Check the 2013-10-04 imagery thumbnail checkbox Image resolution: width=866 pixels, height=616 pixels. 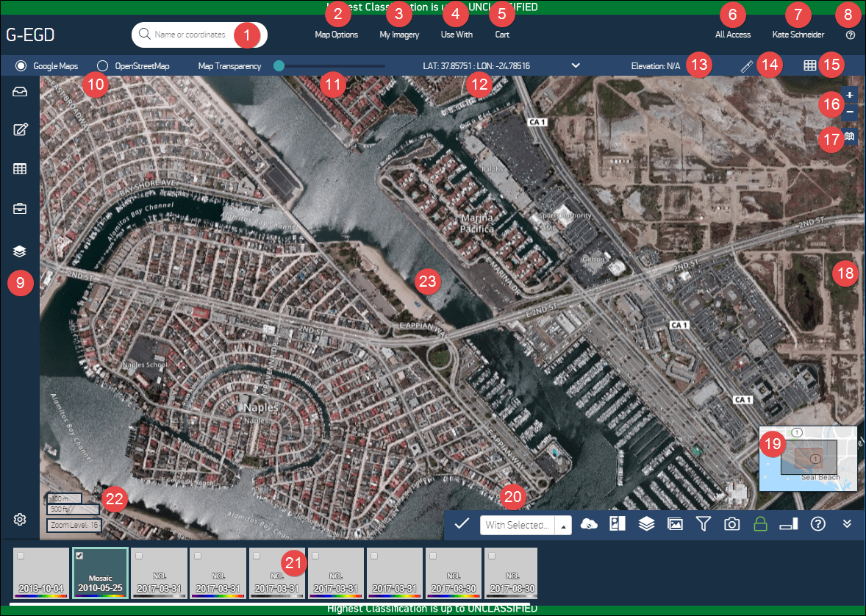point(21,555)
